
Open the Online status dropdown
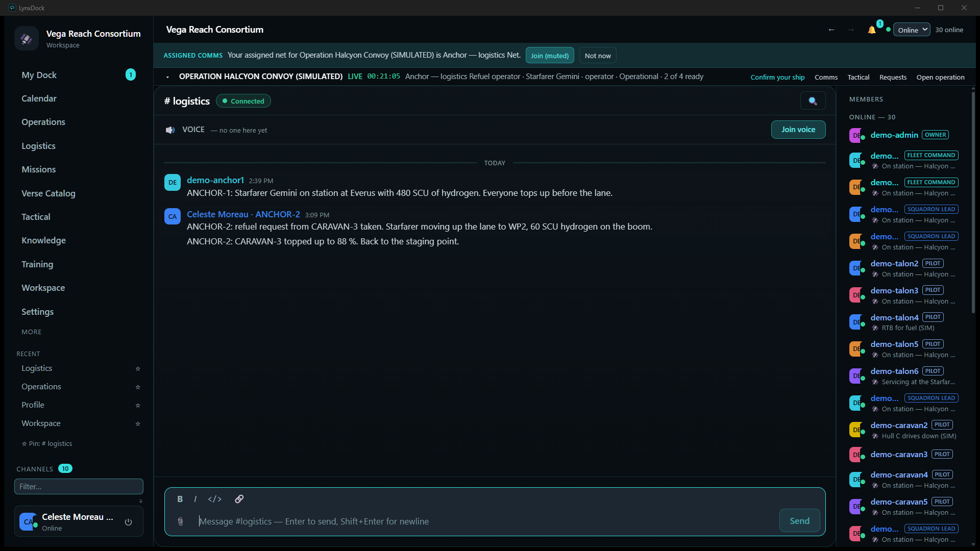pos(912,30)
